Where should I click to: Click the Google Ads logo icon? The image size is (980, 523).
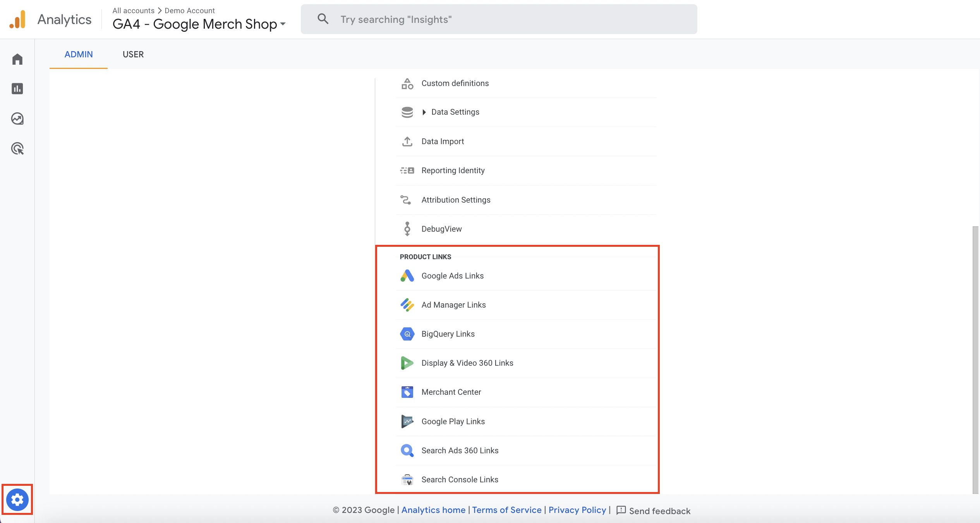tap(407, 276)
